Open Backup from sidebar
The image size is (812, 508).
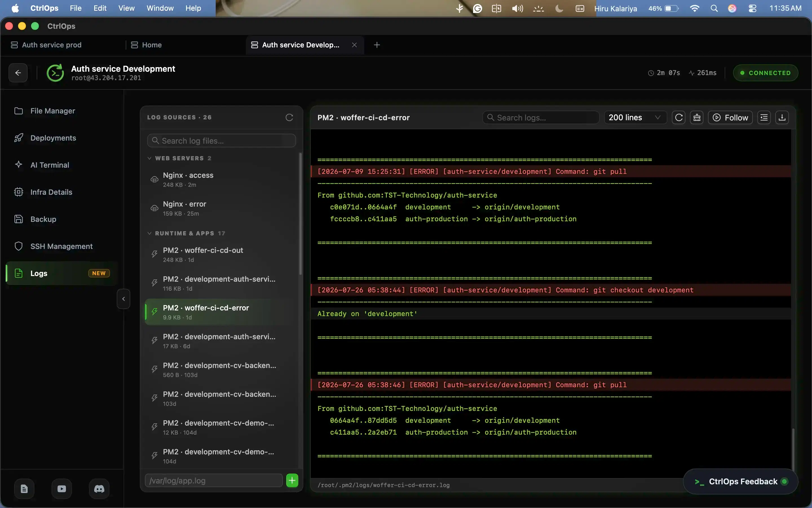[62, 219]
